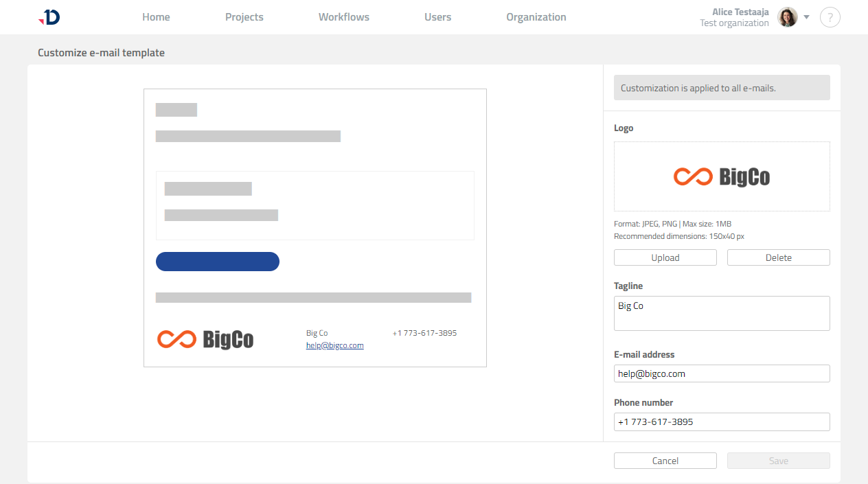
Task: Go to the Organization page
Action: (x=536, y=16)
